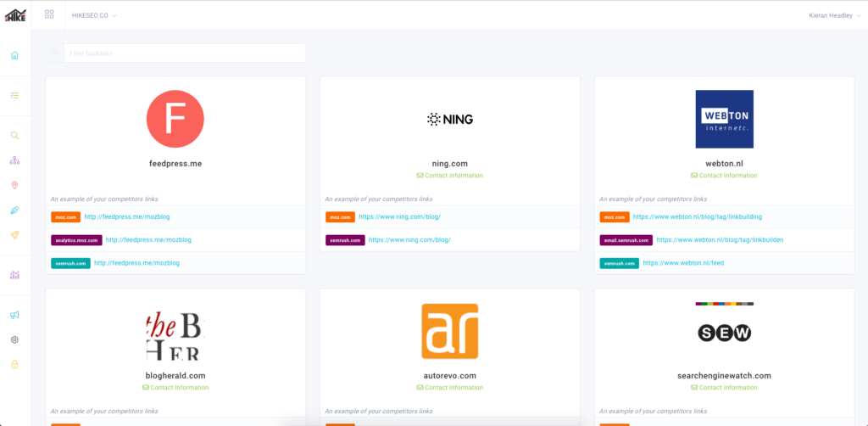Select the feedpress.me card title
The height and width of the screenshot is (426, 868).
coord(175,164)
